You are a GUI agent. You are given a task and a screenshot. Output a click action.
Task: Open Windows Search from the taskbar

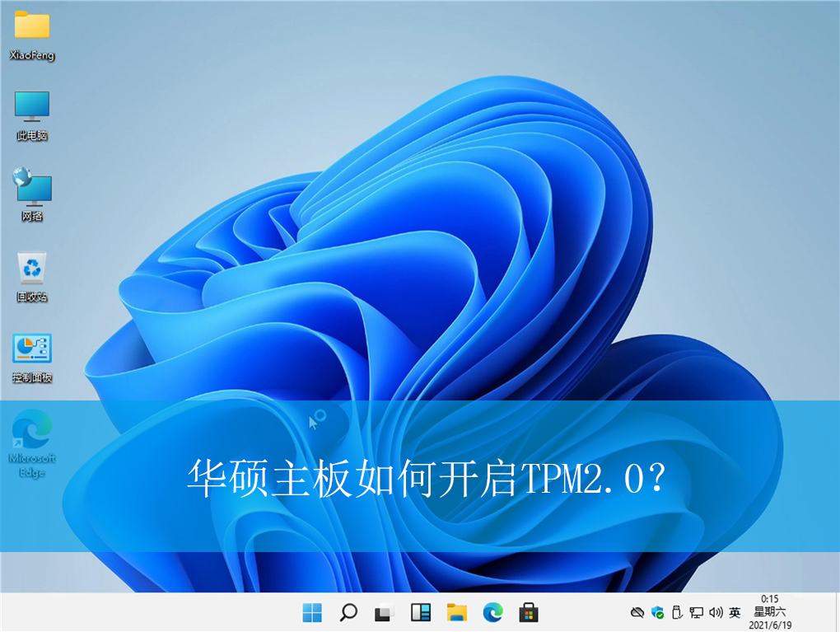[347, 613]
